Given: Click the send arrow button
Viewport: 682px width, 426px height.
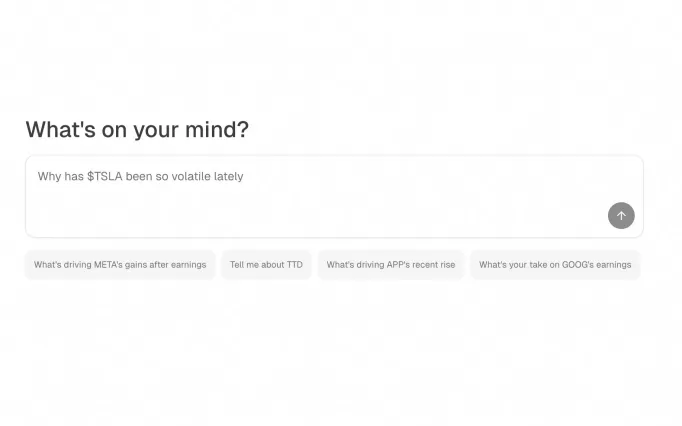Looking at the screenshot, I should click(x=621, y=216).
